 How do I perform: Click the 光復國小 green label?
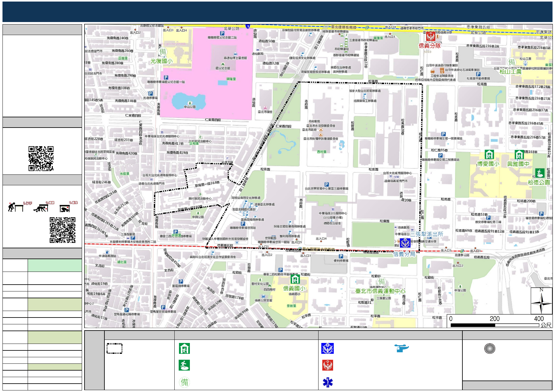pyautogui.click(x=162, y=61)
